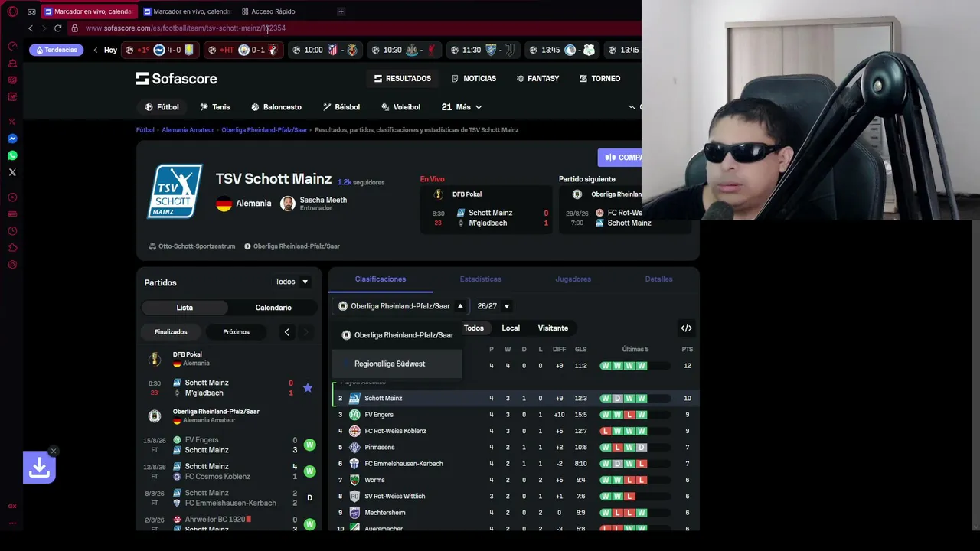Open WhatsApp from the browser sidebar
The image size is (980, 551).
12,155
